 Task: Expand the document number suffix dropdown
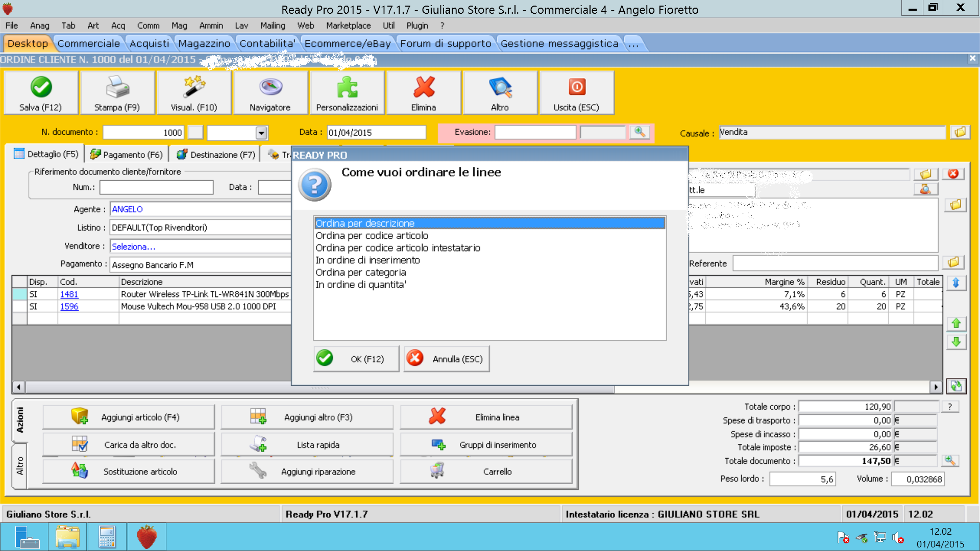261,133
